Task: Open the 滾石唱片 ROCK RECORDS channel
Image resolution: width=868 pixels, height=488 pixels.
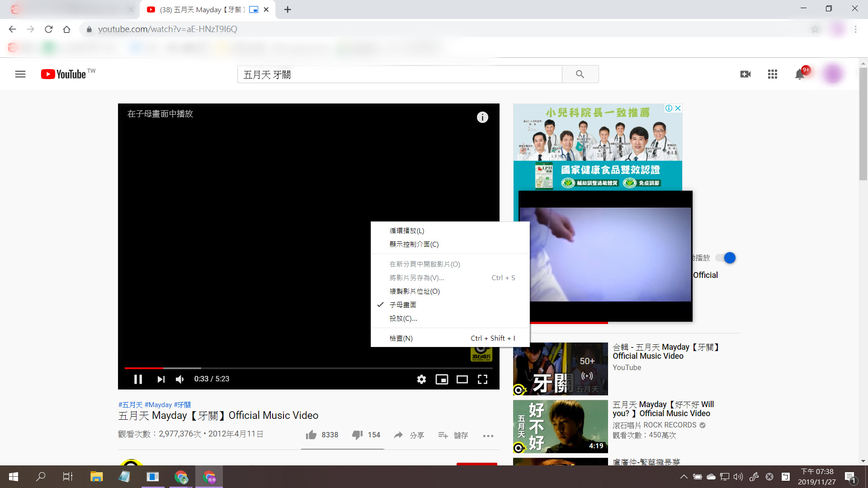Action: pos(654,425)
